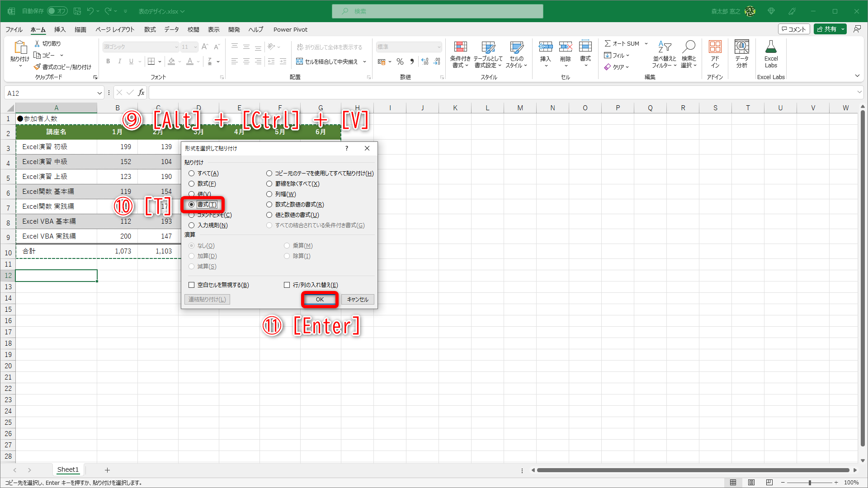Open the AutoSum dropdown arrow
Screen dimensions: 868x488
tap(646, 44)
